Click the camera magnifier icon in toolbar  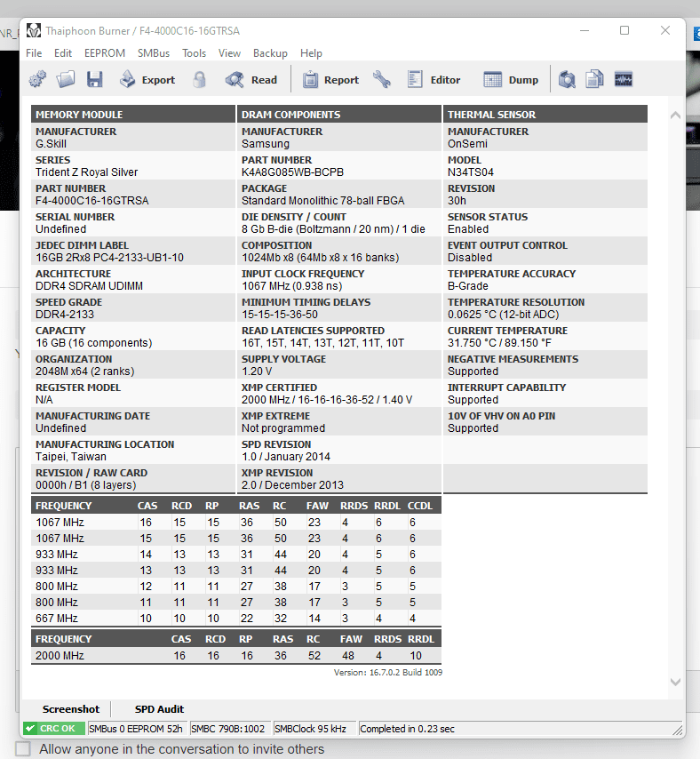click(x=567, y=79)
